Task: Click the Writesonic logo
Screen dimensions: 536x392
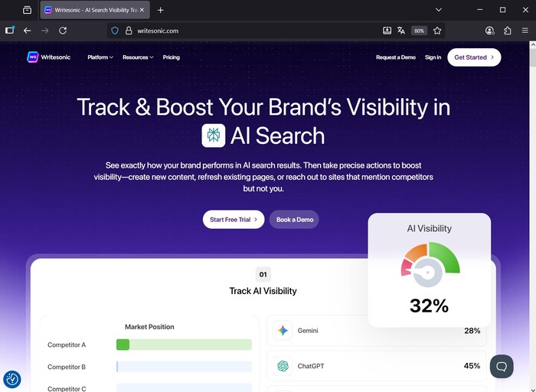Action: 48,57
